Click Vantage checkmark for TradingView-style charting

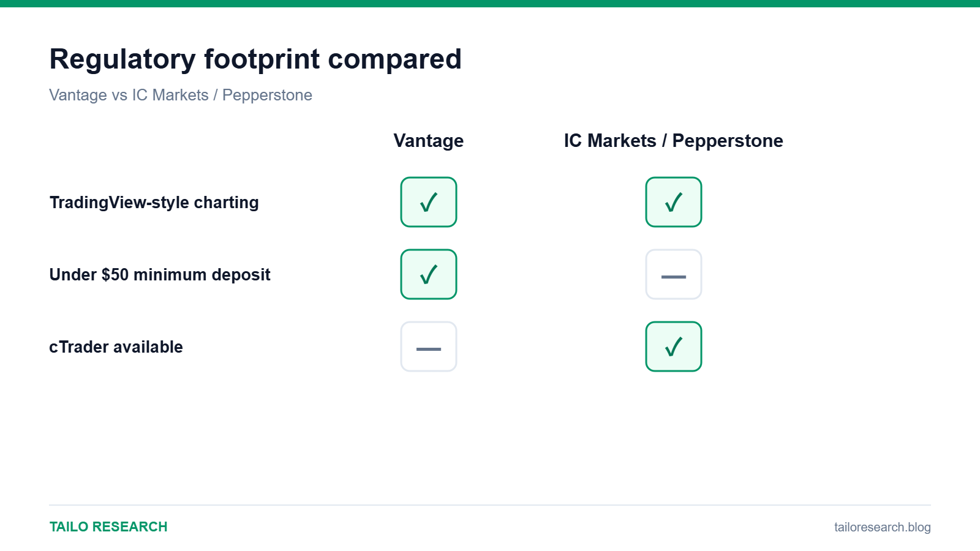429,202
